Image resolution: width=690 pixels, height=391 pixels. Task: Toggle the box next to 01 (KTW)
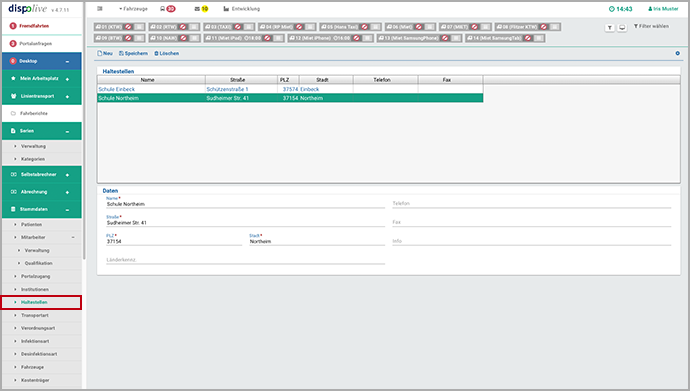click(139, 27)
